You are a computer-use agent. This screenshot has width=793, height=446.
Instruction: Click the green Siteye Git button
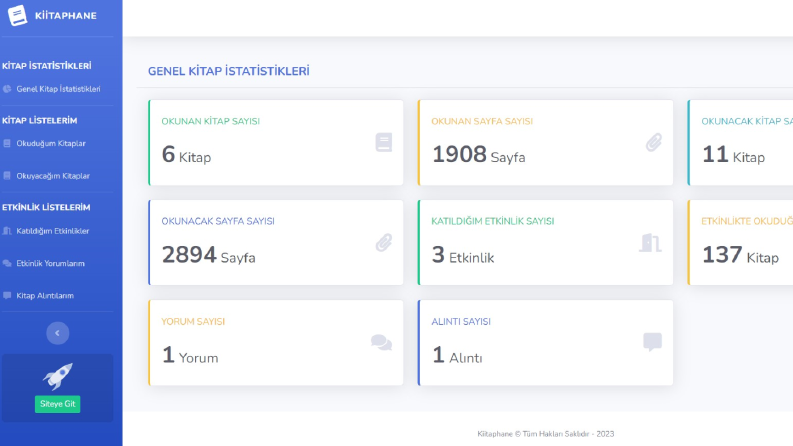coord(58,404)
